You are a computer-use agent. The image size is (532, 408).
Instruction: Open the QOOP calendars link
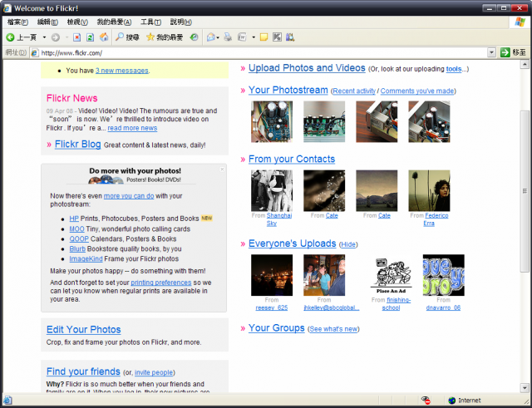click(79, 238)
